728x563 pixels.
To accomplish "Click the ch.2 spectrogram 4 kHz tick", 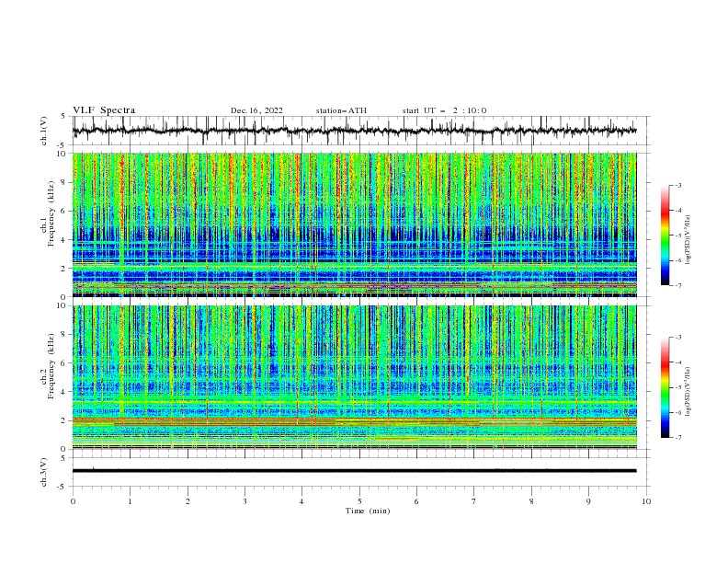I will click(x=64, y=392).
